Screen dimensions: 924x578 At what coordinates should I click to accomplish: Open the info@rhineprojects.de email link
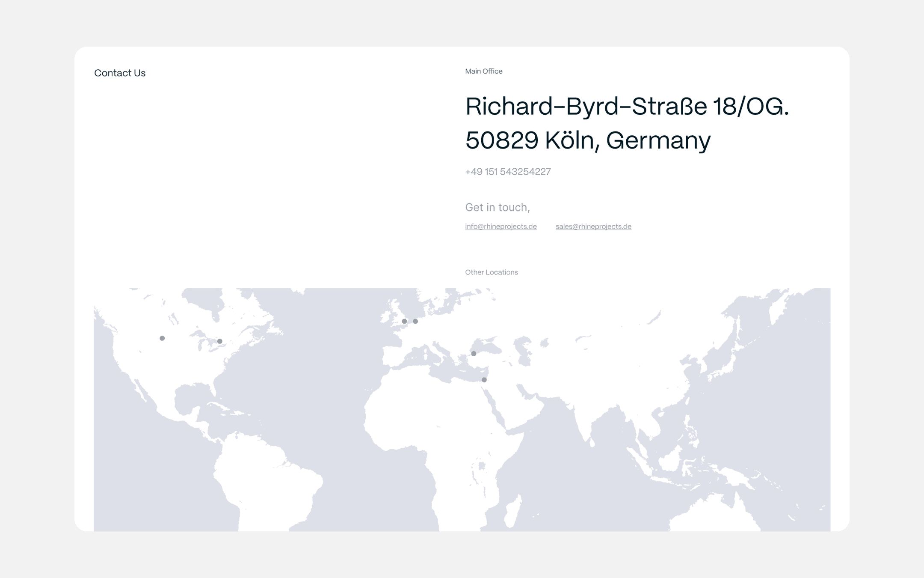(500, 226)
